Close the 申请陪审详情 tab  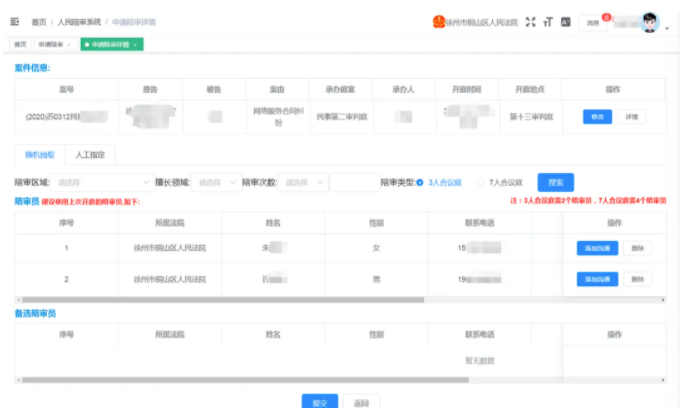[x=135, y=44]
